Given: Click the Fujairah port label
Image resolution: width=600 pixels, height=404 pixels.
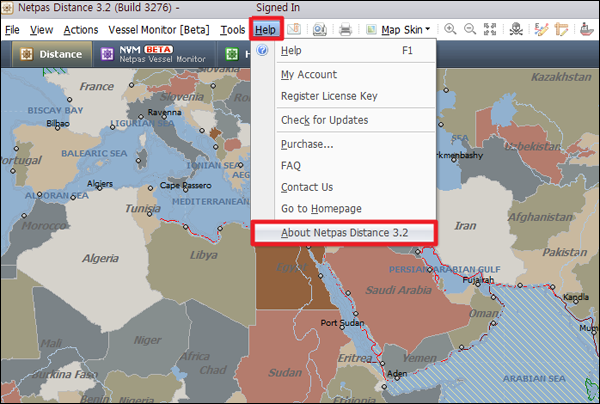Looking at the screenshot, I should tap(478, 280).
